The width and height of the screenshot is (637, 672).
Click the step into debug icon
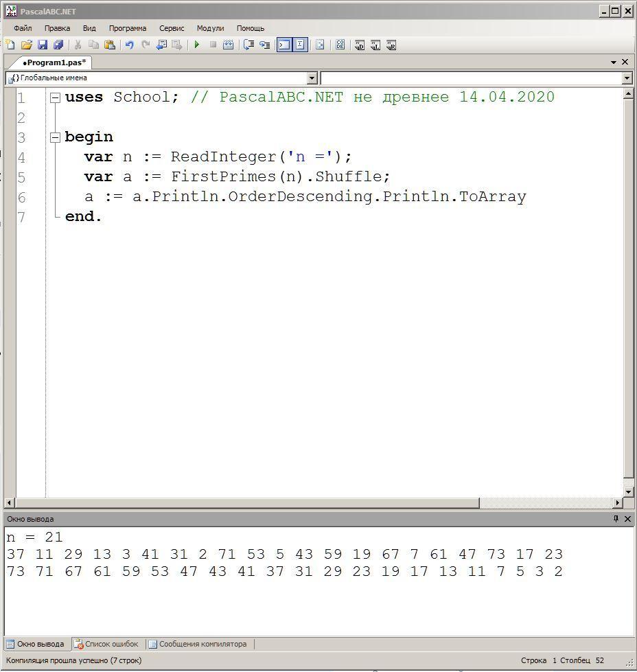click(x=265, y=45)
